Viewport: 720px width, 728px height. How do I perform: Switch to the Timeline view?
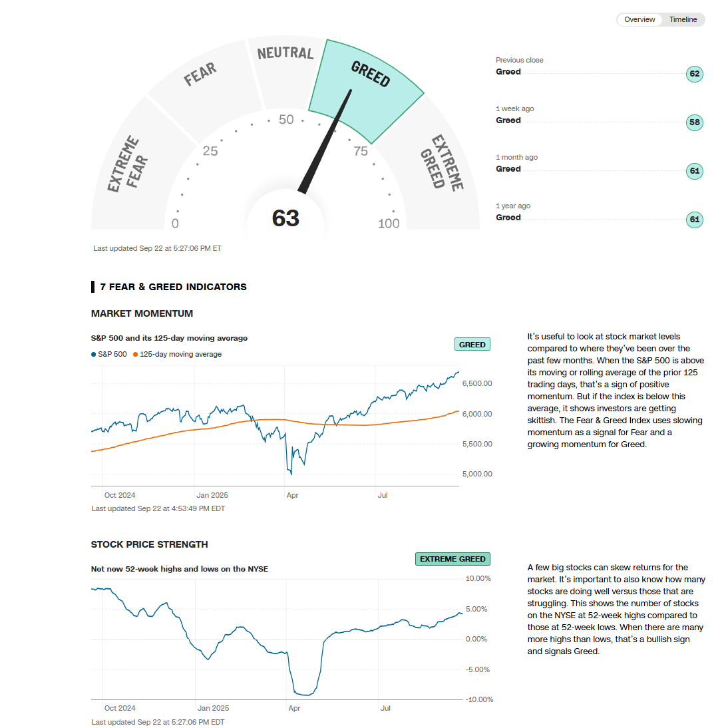683,19
